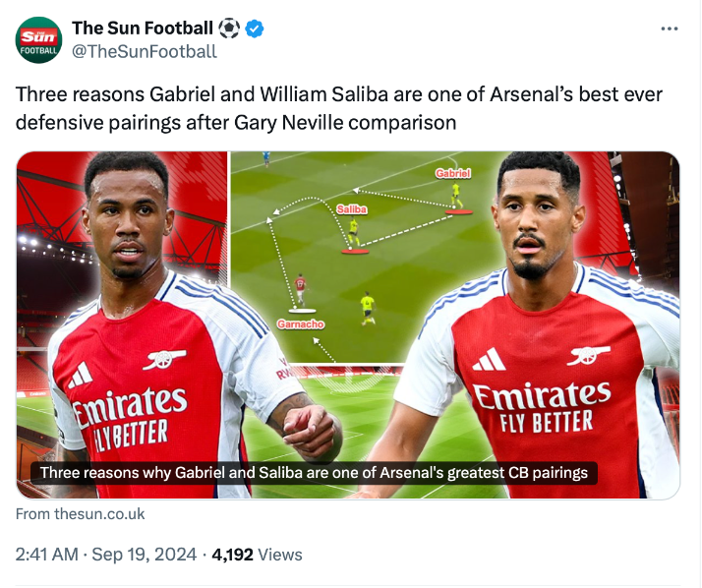
Task: Click the Arsenal cannon crest on right shirt
Action: tap(589, 356)
